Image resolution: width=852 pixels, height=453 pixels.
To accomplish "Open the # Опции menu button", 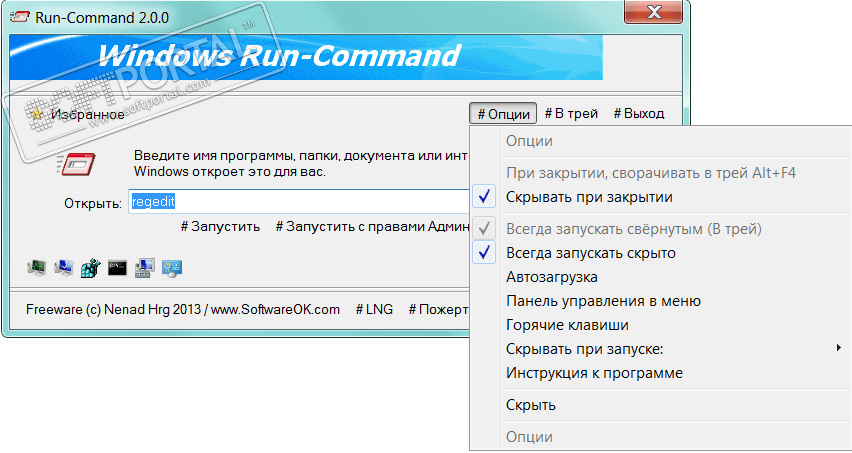I will tap(503, 114).
